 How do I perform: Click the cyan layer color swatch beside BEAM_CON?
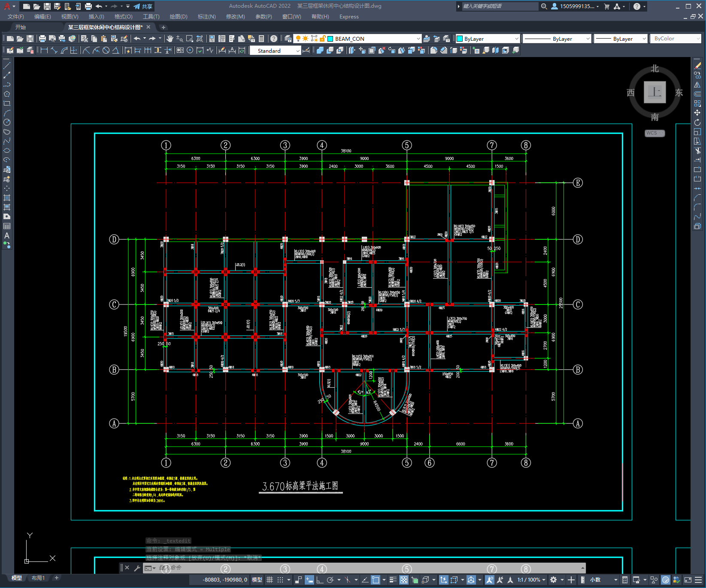330,39
